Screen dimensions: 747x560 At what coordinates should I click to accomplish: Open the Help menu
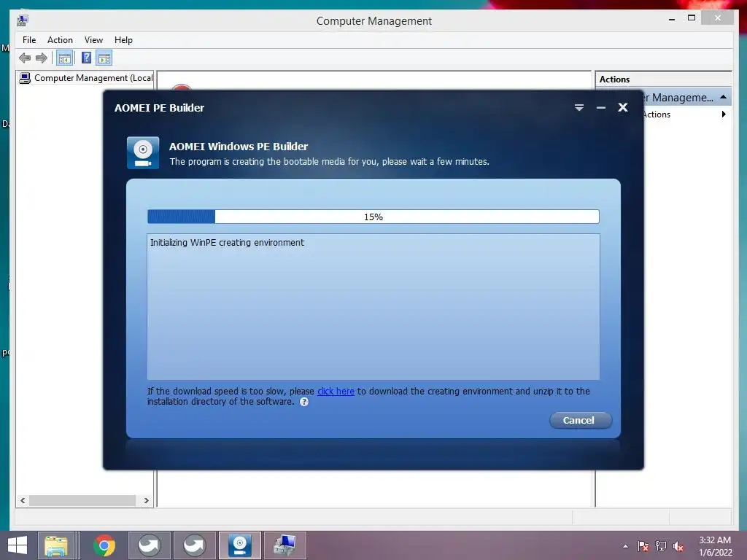(123, 40)
